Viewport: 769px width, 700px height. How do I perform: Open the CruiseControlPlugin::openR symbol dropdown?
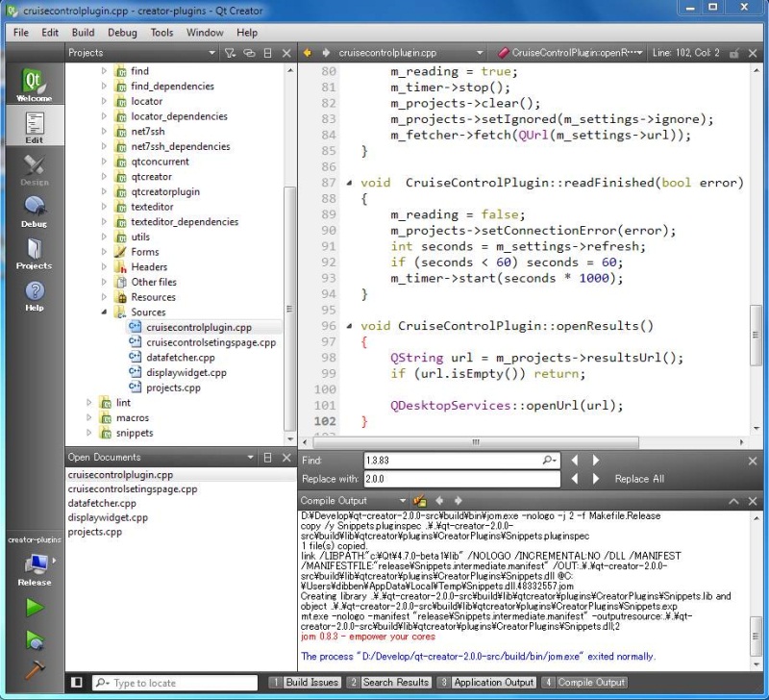click(570, 53)
